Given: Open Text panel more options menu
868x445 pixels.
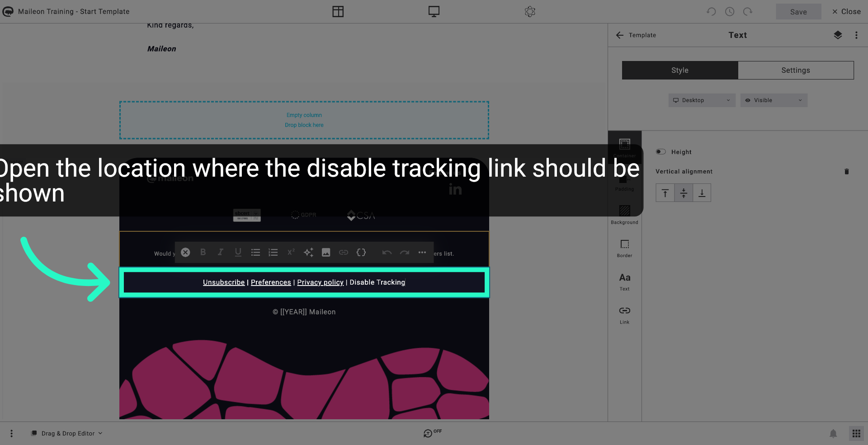Looking at the screenshot, I should (x=856, y=35).
